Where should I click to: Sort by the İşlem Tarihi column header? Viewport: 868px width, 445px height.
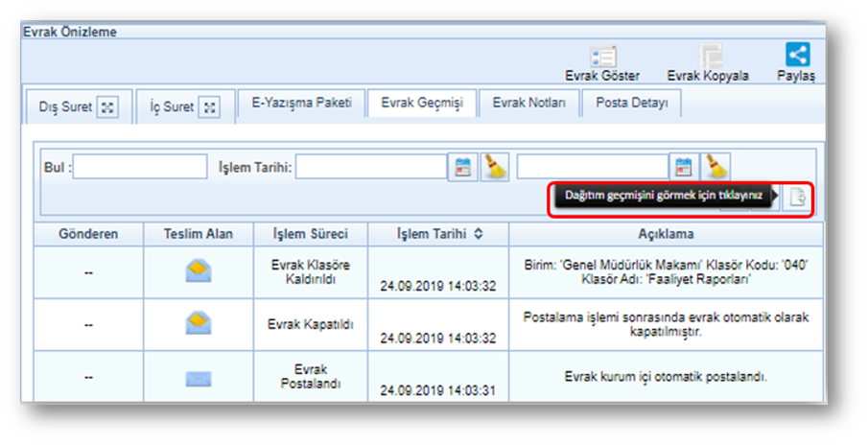pos(438,234)
